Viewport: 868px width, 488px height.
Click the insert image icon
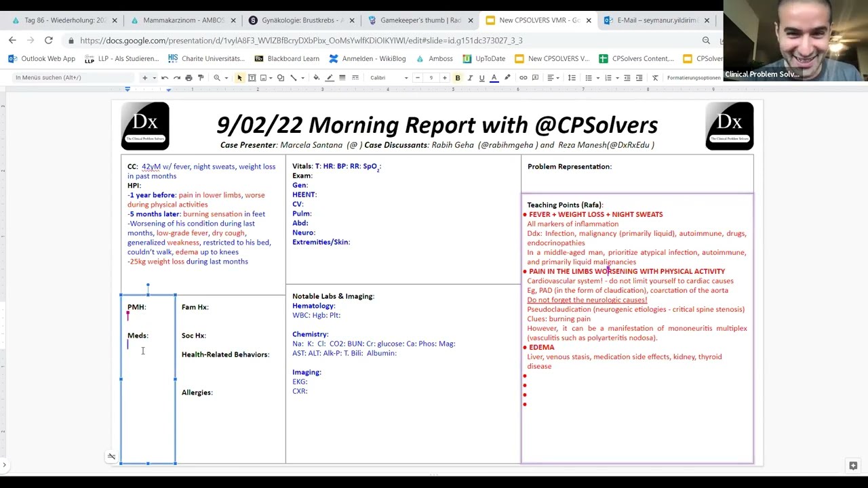coord(263,78)
